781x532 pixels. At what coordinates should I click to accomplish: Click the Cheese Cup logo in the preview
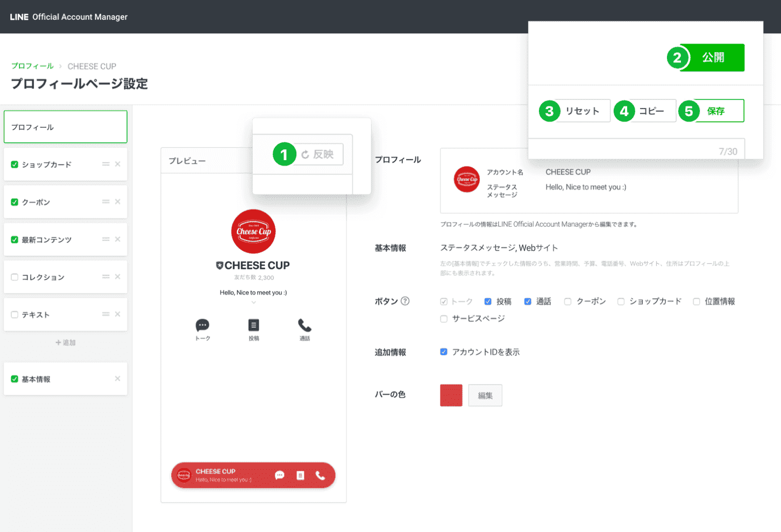253,232
